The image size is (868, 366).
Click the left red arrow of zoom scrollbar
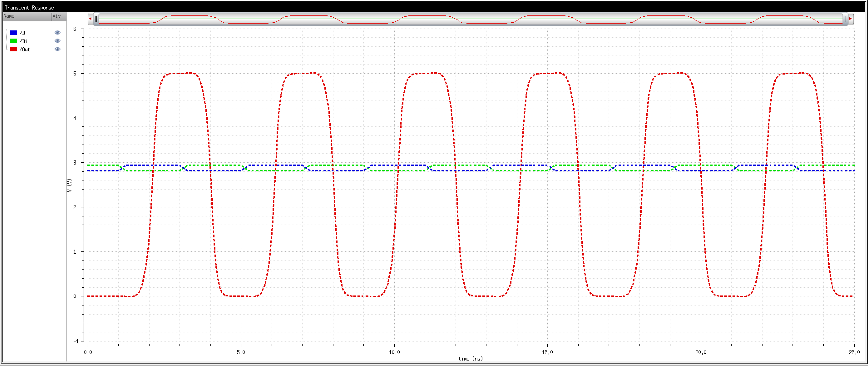pos(90,19)
